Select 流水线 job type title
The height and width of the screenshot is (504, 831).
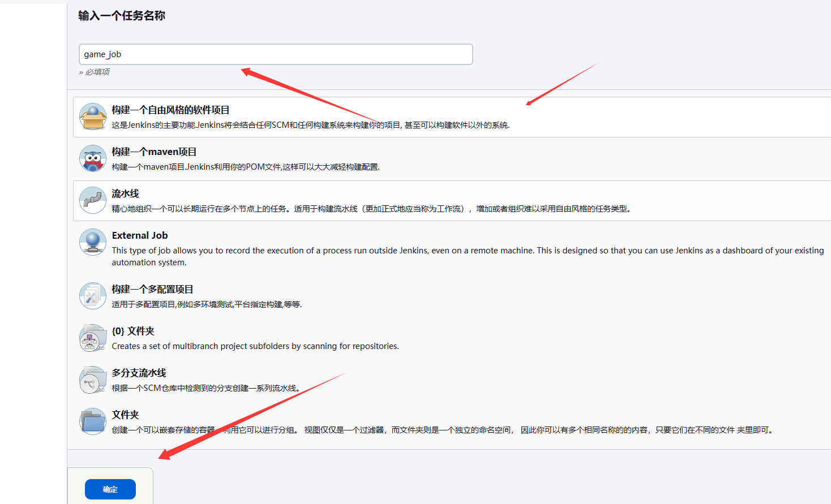[125, 193]
